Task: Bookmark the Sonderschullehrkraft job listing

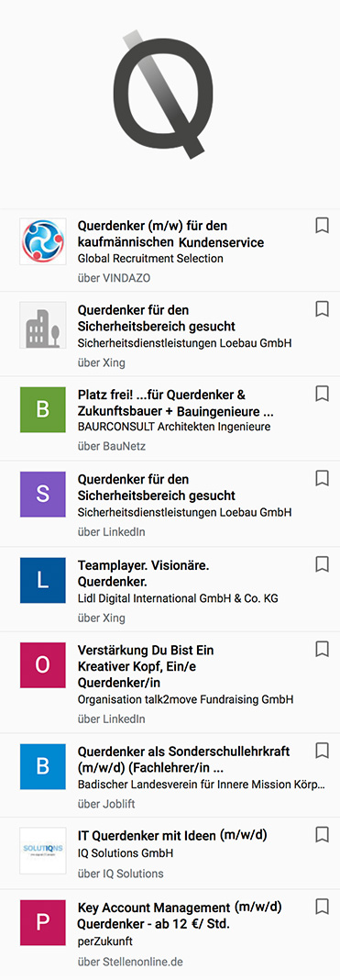Action: [x=322, y=750]
